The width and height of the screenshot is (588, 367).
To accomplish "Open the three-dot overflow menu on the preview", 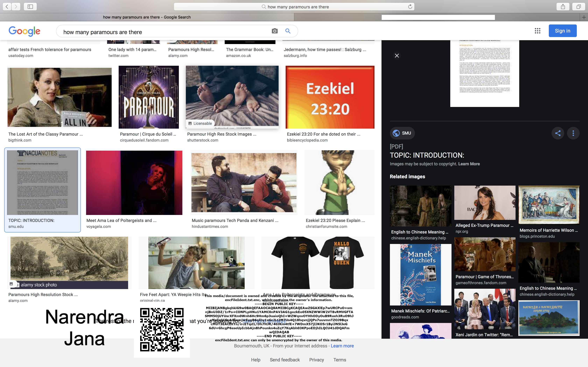I will pyautogui.click(x=573, y=133).
